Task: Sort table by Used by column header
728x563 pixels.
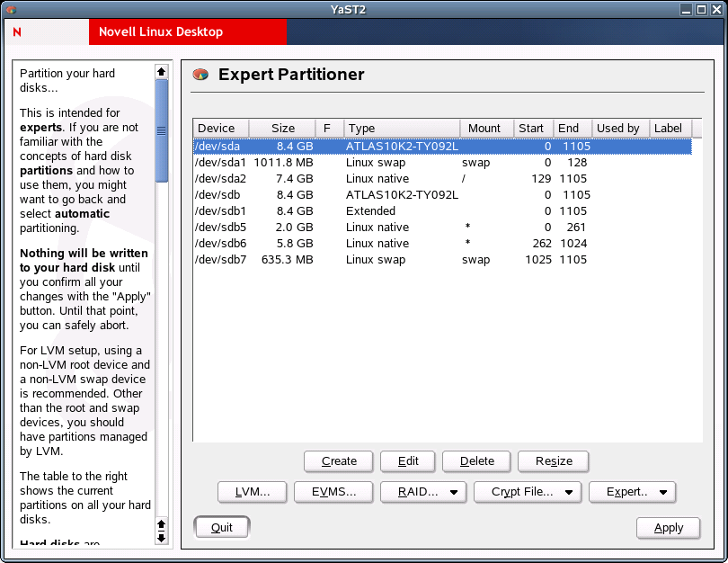Action: [x=620, y=129]
